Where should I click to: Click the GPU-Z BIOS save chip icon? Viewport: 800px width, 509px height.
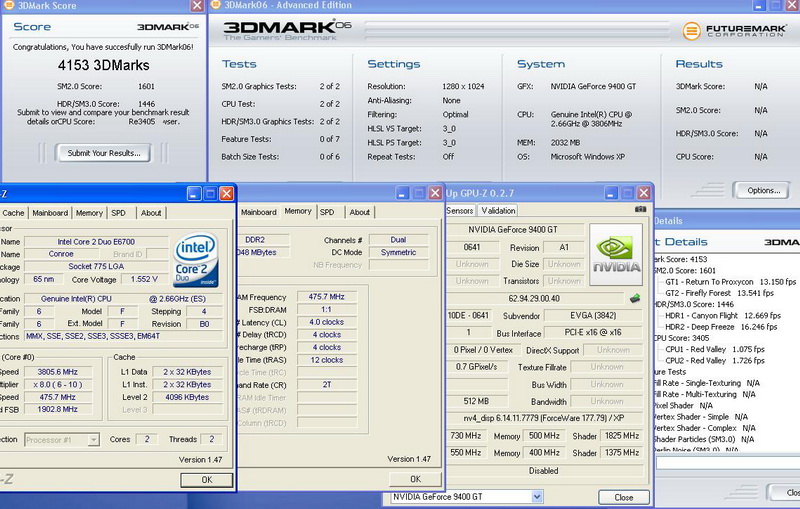(x=635, y=298)
